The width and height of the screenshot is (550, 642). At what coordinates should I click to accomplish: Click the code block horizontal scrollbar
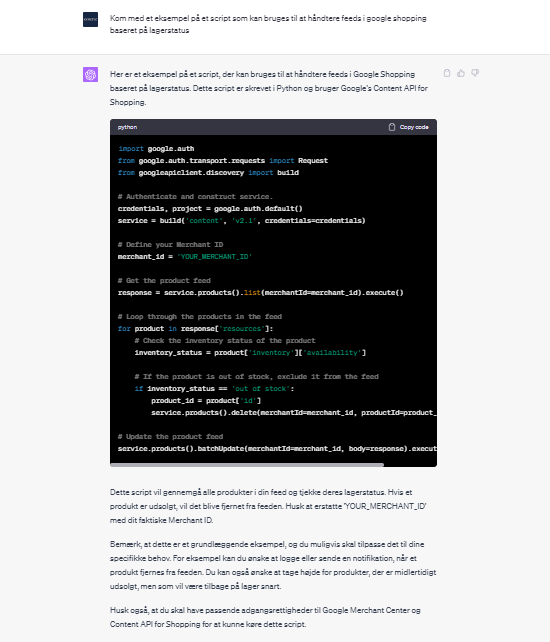(247, 465)
